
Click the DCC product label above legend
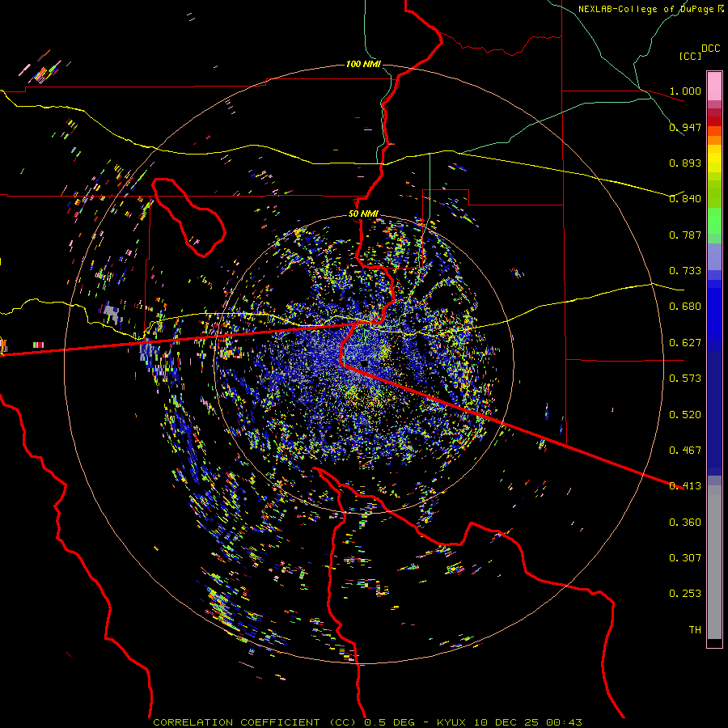pyautogui.click(x=710, y=49)
